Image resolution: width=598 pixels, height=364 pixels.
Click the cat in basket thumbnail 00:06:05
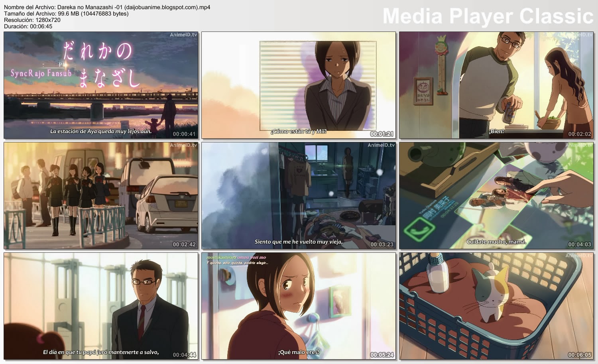[x=496, y=306]
